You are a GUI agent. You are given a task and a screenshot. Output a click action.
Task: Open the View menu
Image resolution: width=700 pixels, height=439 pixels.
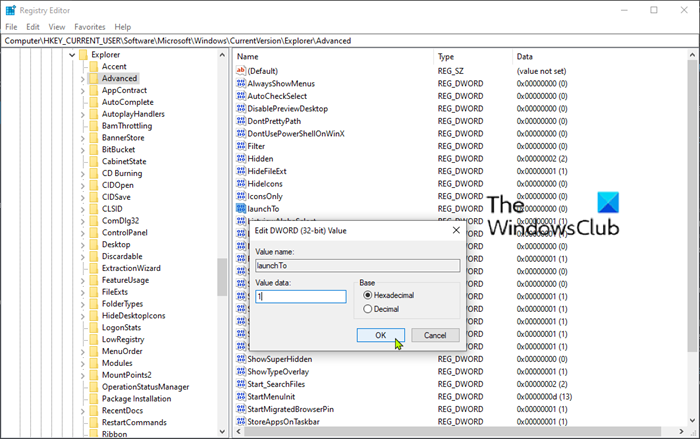point(57,27)
